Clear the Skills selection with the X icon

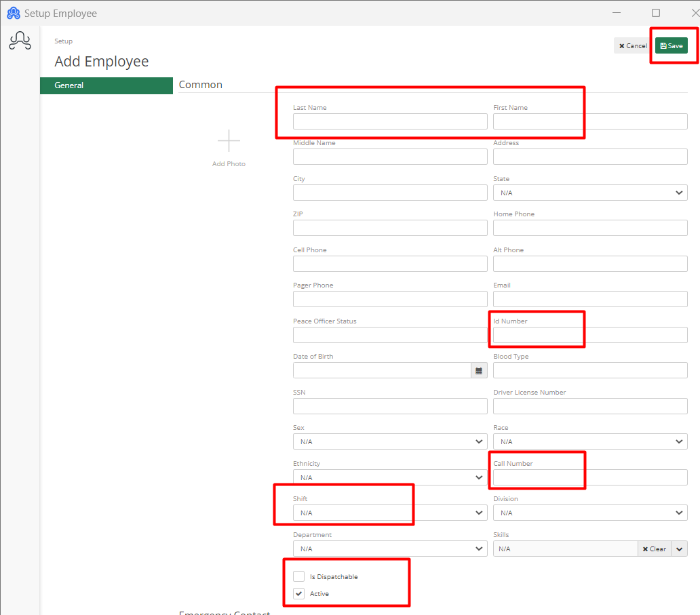coord(645,549)
